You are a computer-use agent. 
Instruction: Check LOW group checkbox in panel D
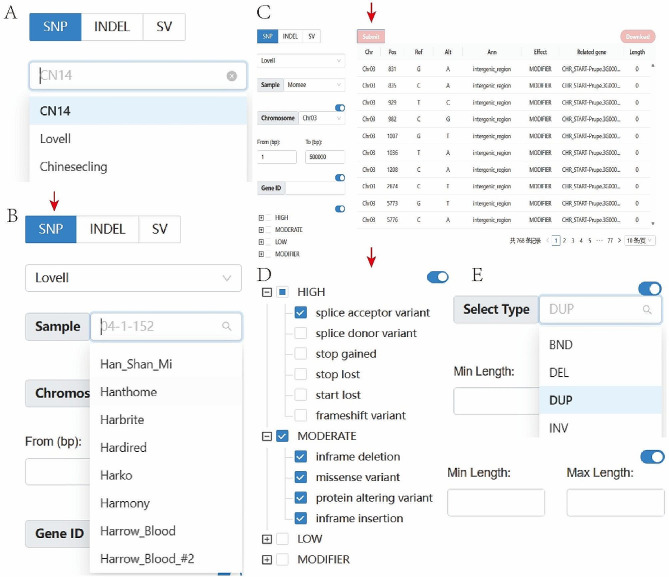click(282, 539)
